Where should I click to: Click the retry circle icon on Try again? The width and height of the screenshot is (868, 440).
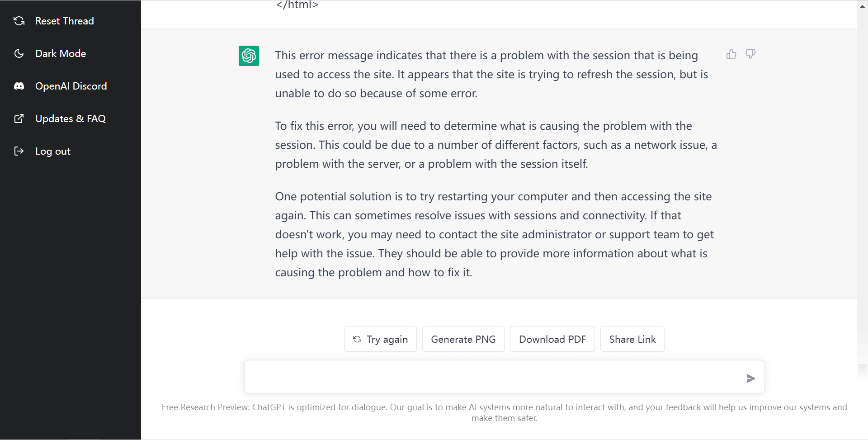357,339
